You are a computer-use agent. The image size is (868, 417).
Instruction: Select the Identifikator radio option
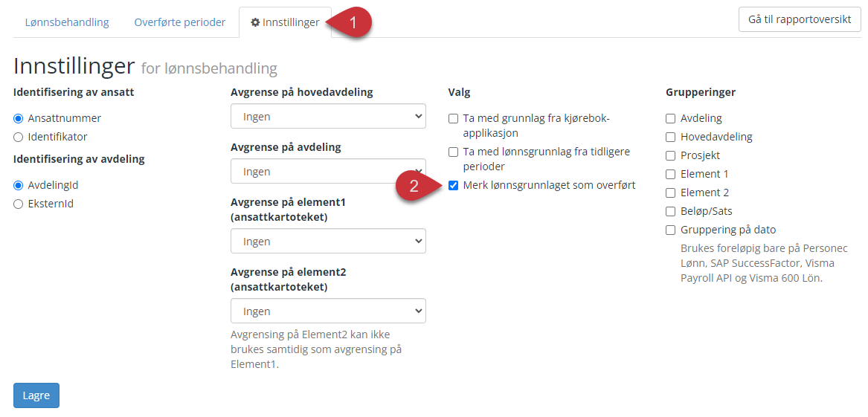(19, 137)
